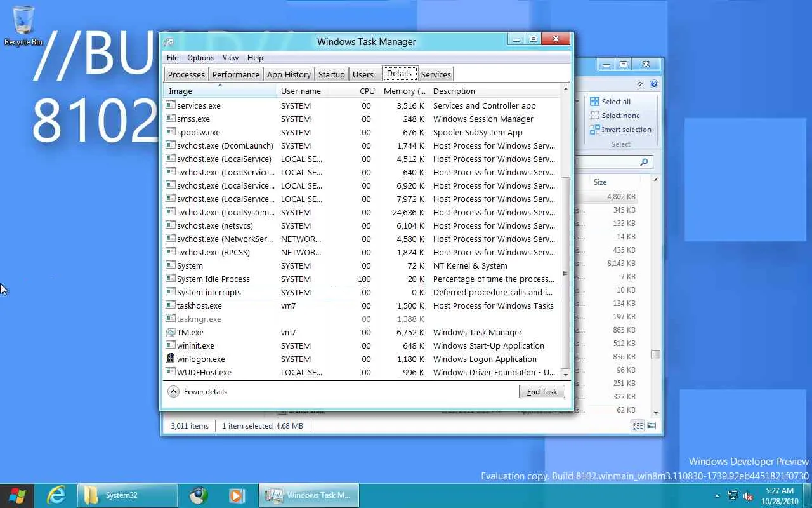Click the wininit.exe process icon
812x508 pixels.
[x=170, y=345]
